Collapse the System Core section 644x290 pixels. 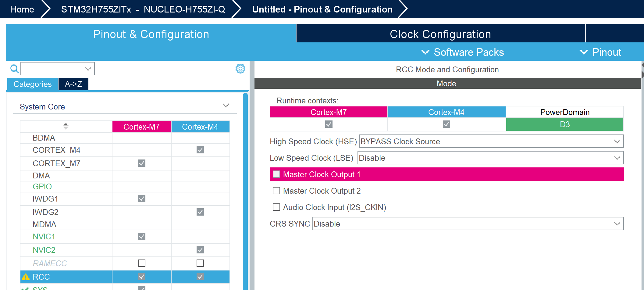coord(226,106)
